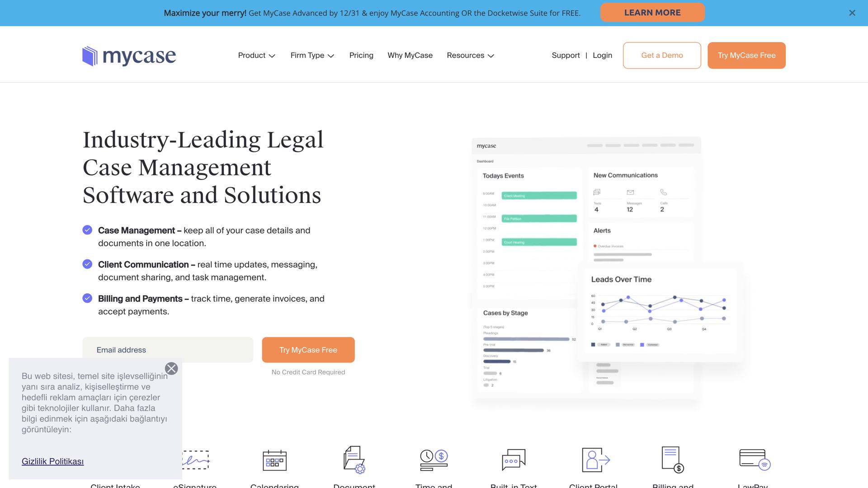Click the eSignature icon
868x488 pixels.
pos(196,460)
